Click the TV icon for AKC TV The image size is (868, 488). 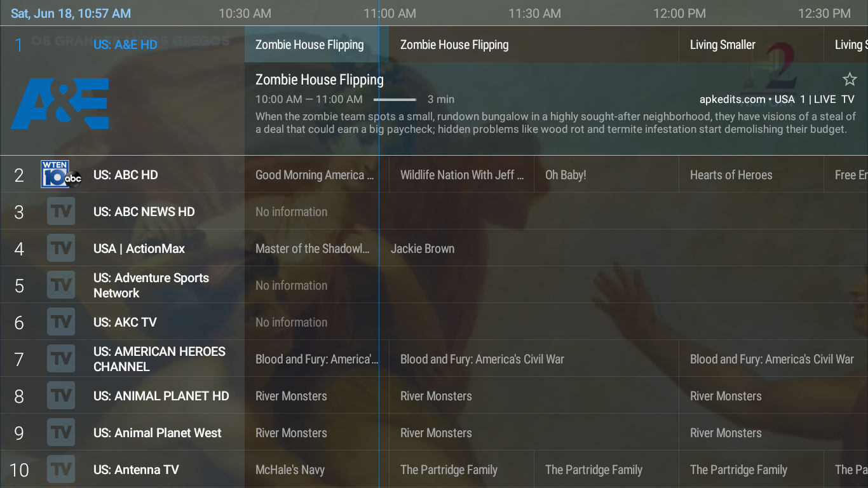click(x=61, y=322)
